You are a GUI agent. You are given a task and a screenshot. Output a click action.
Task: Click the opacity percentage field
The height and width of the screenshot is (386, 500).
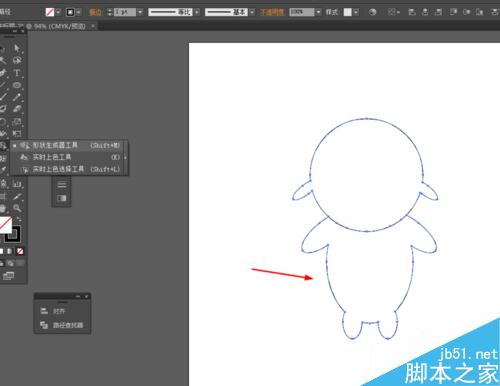tap(301, 12)
